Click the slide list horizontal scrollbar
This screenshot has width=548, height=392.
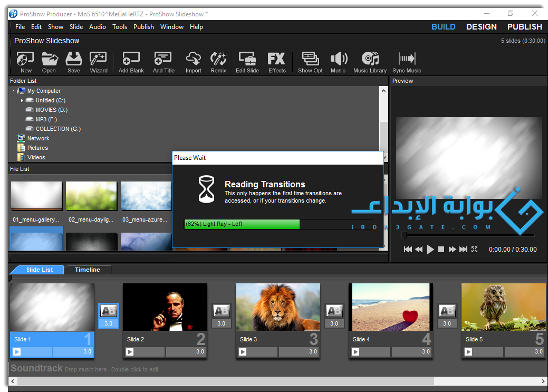tap(225, 381)
